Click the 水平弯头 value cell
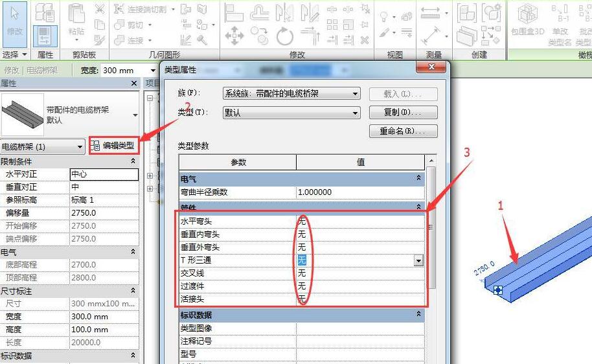This screenshot has width=592, height=364. point(360,222)
